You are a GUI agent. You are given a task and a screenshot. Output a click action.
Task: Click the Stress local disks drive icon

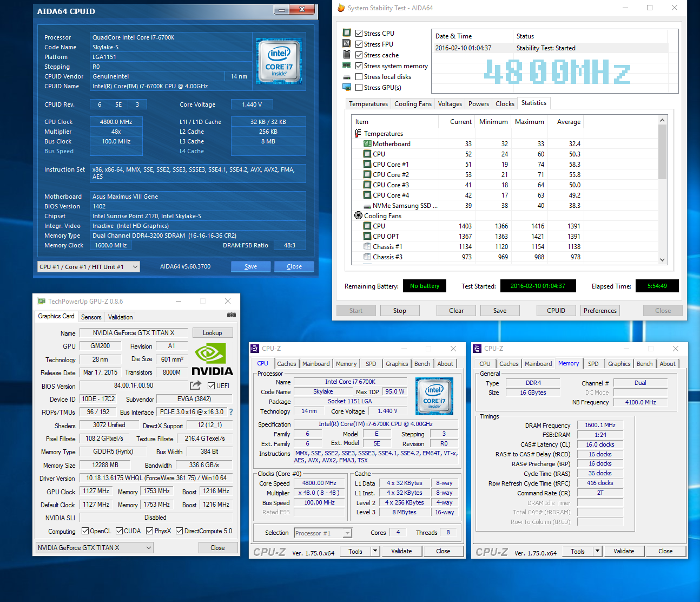pos(347,77)
